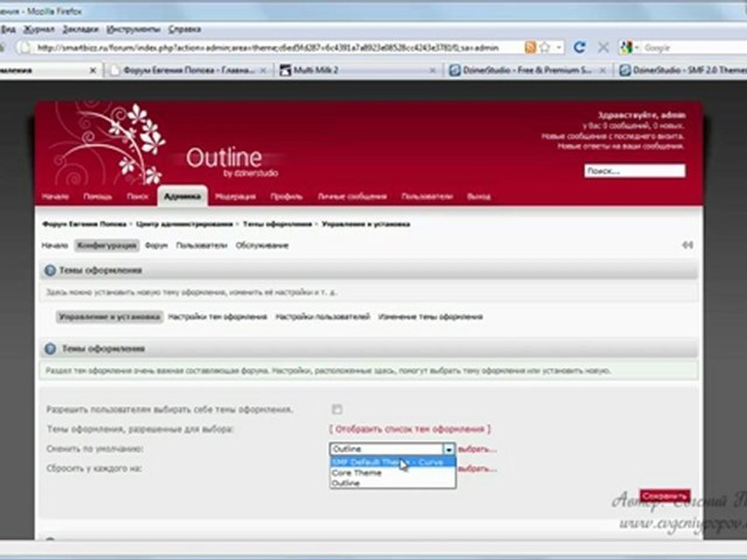
Task: Open Помощь in forum main menu
Action: click(x=98, y=196)
